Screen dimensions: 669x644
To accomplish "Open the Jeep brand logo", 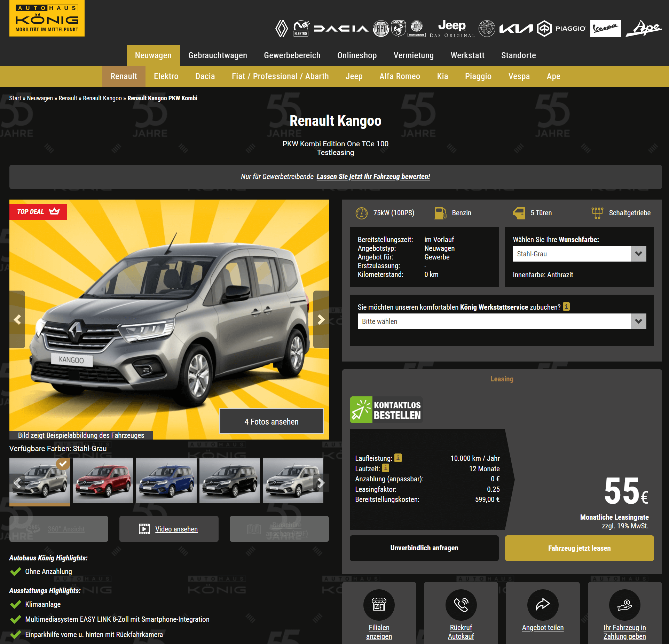I will point(452,29).
